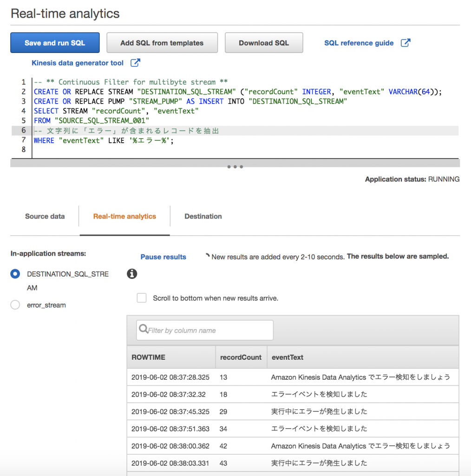Click the Application status: RUNNING text
Image resolution: width=471 pixels, height=476 pixels.
(412, 179)
